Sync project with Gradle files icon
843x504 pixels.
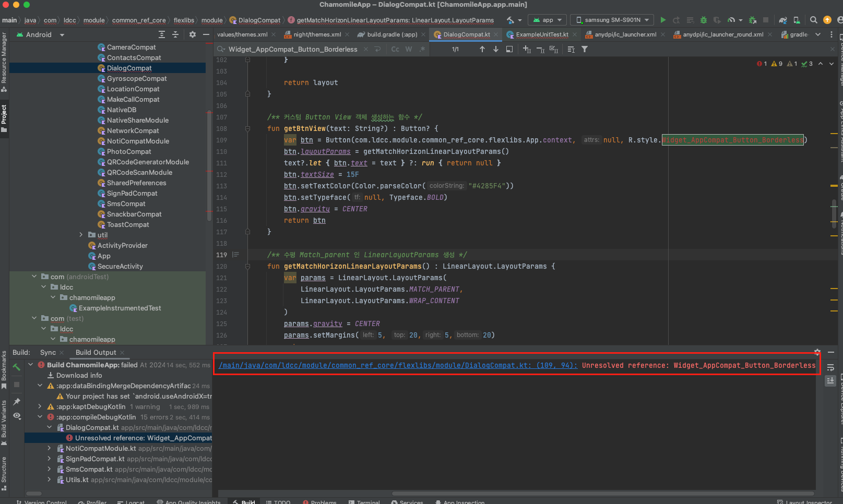click(x=782, y=20)
